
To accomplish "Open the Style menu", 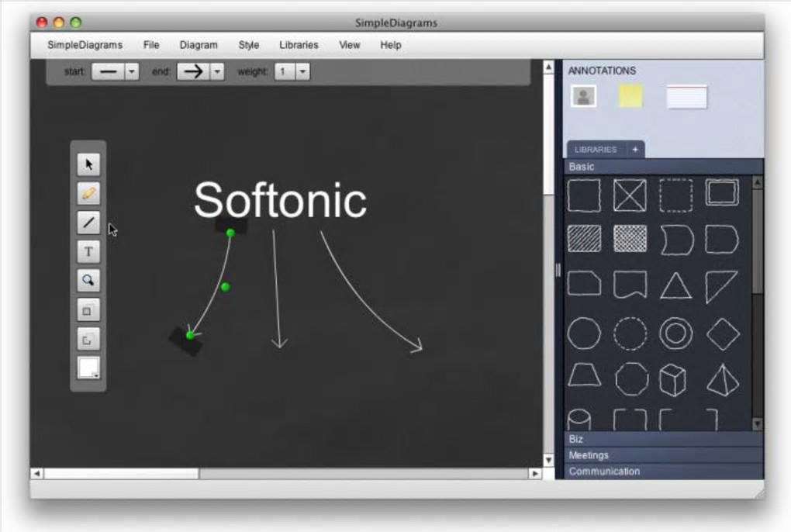I will (249, 45).
